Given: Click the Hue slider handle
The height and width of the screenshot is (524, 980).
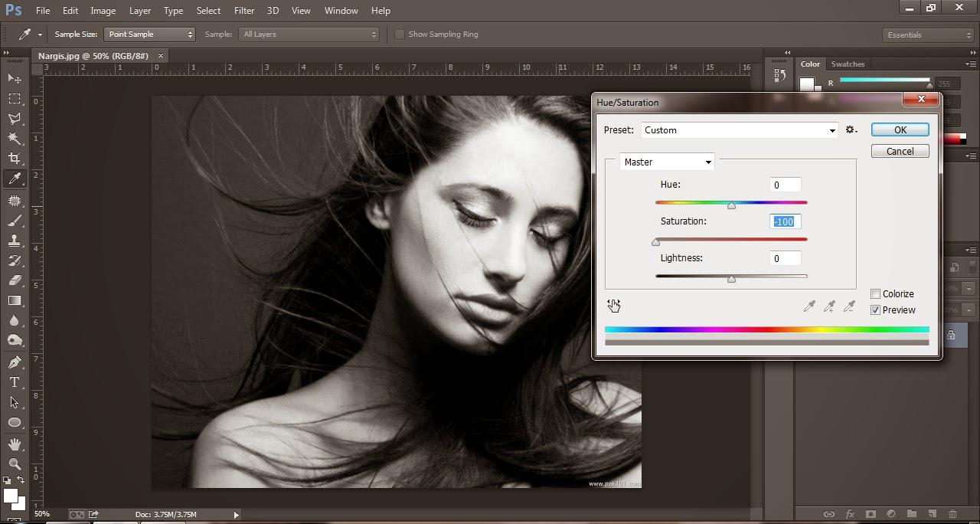Looking at the screenshot, I should coord(731,205).
